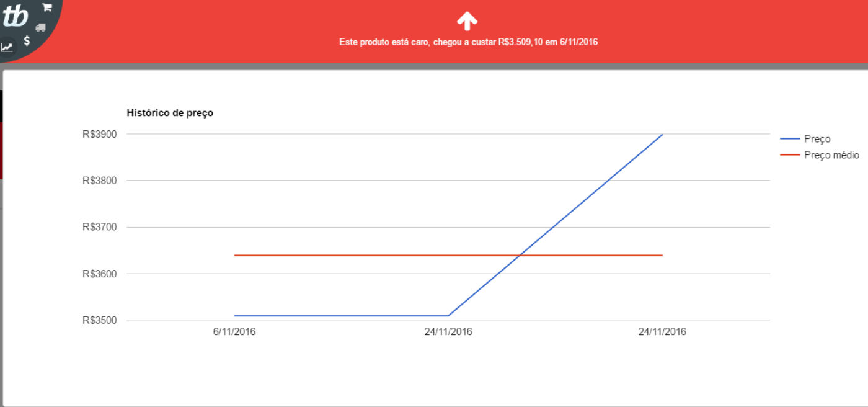Viewport: 868px width, 407px height.
Task: Click the 'Este produto está caro' banner text
Action: (468, 42)
